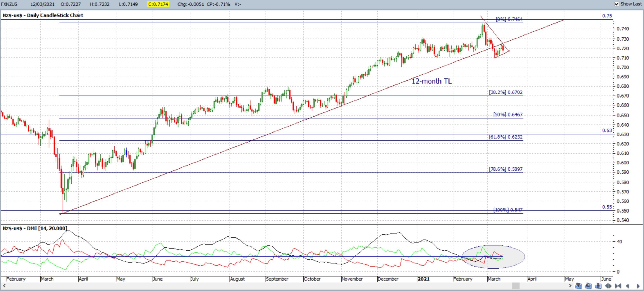Click the September label on time axis

coord(277,279)
